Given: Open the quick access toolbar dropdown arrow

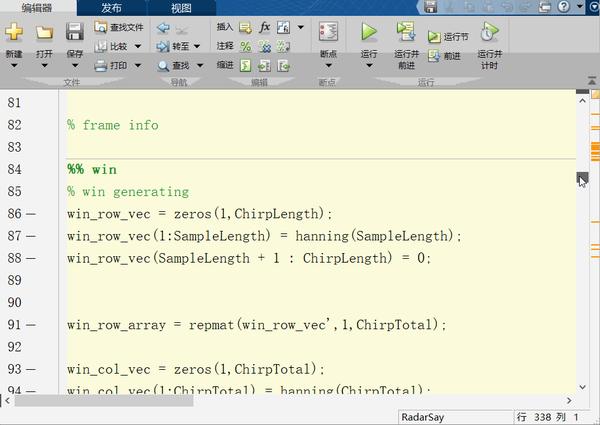Looking at the screenshot, I should [x=580, y=6].
